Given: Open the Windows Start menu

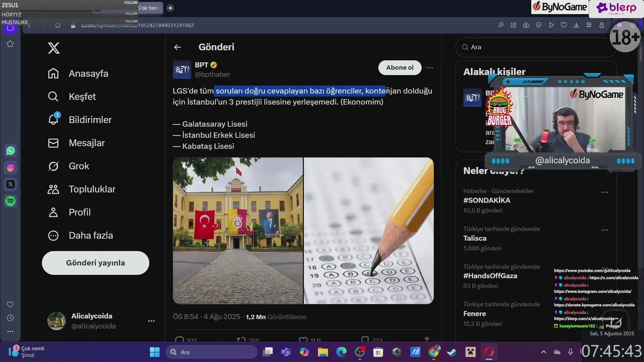Looking at the screenshot, I should 154,352.
